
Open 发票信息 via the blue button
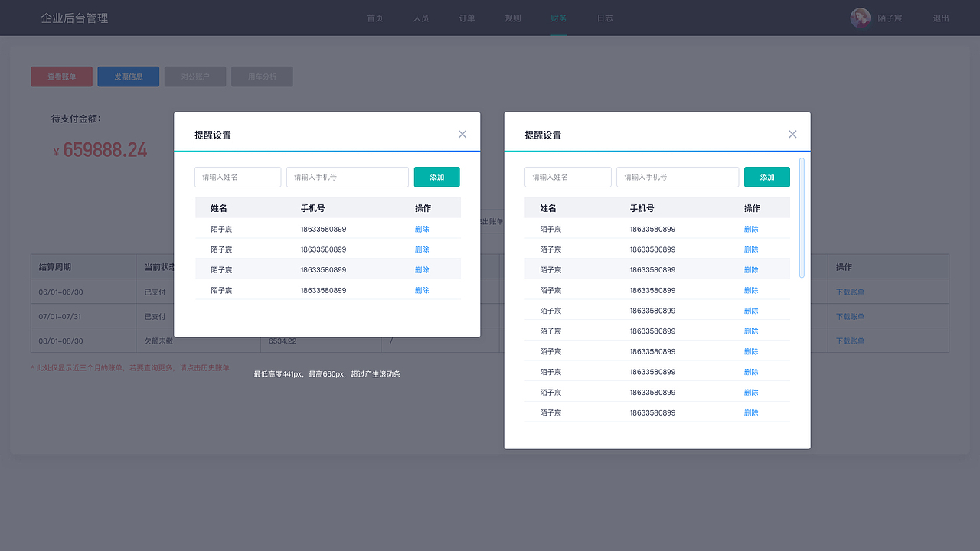129,77
